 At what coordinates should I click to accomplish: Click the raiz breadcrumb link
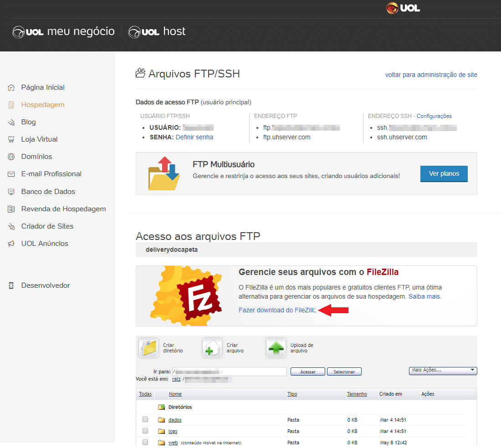point(176,379)
